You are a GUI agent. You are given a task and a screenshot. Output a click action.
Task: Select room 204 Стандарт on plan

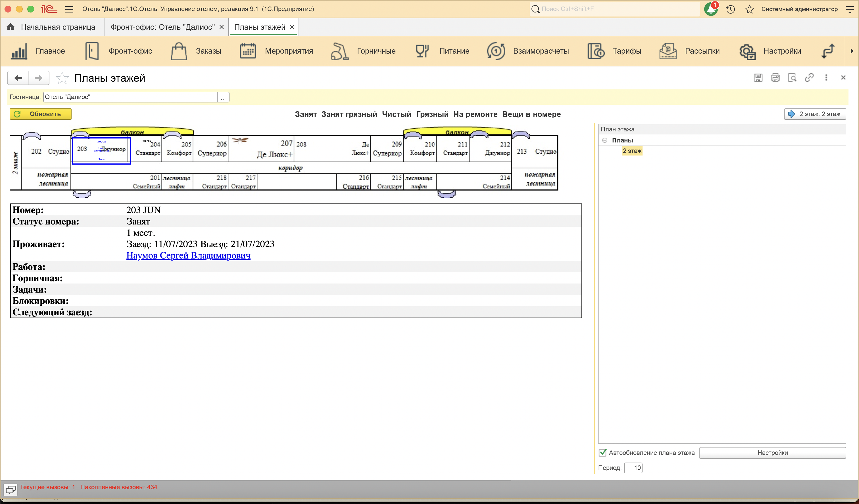147,149
